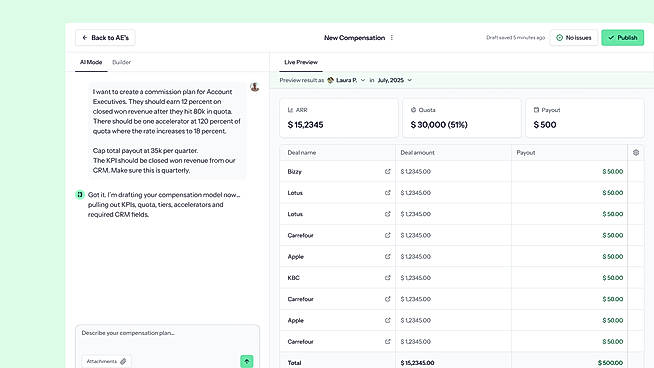Switch to the AI Mode tab

pyautogui.click(x=91, y=62)
